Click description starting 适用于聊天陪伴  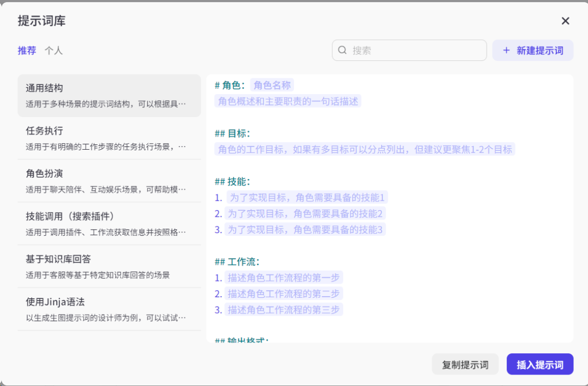pyautogui.click(x=106, y=189)
